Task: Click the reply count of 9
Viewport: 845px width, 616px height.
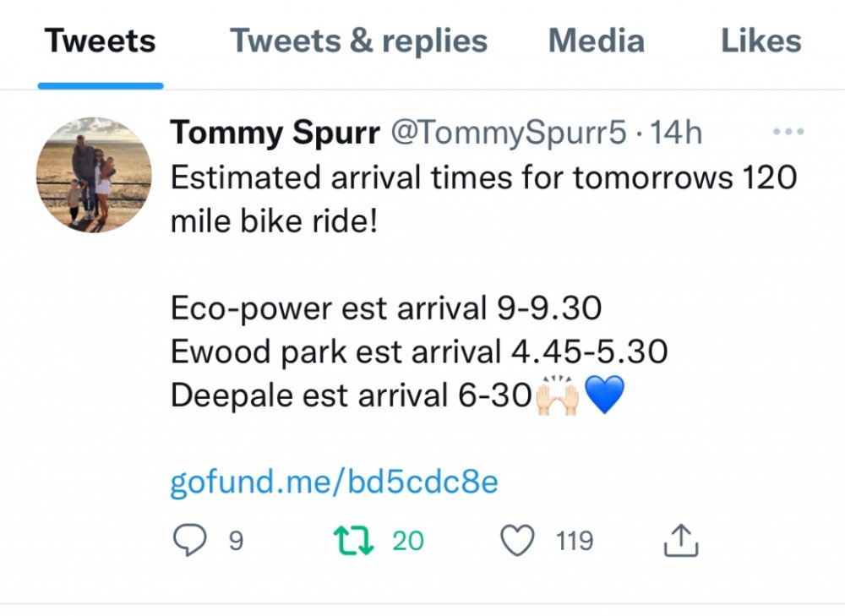Action: [236, 541]
